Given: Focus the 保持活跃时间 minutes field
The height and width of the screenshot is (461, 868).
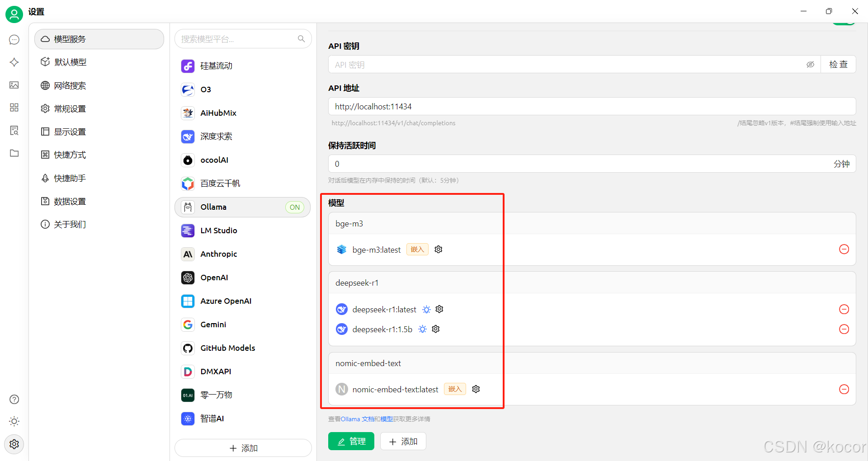Looking at the screenshot, I should point(592,164).
